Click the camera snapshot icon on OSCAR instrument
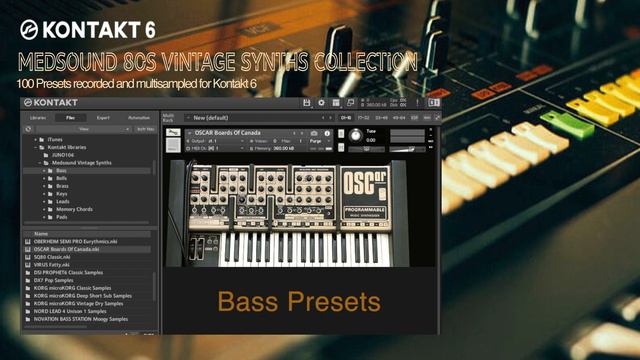The height and width of the screenshot is (360, 640). (x=314, y=133)
